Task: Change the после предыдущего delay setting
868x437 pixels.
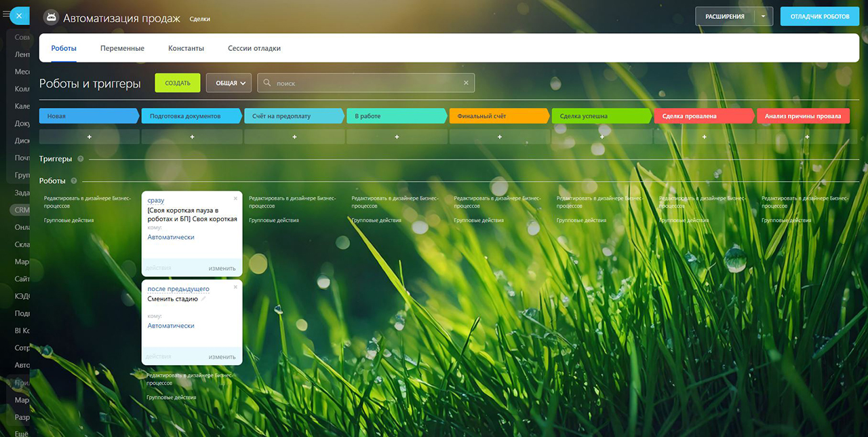Action: click(x=178, y=289)
